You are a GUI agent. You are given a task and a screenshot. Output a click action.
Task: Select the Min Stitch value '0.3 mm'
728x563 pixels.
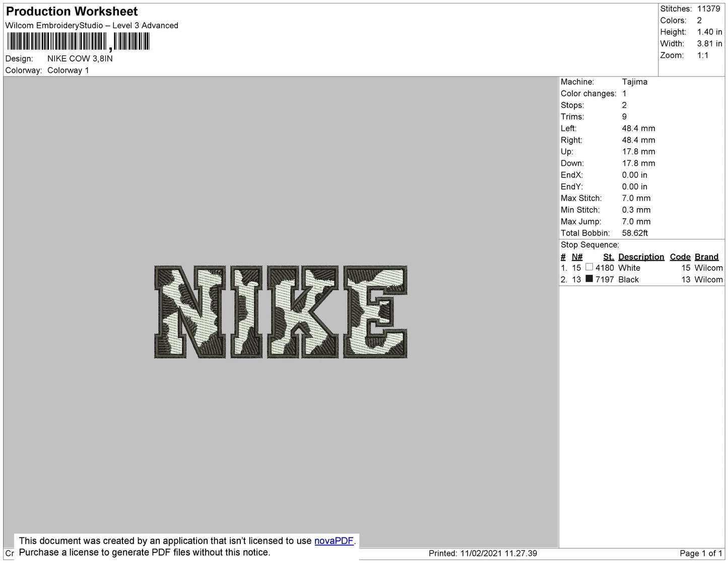636,210
